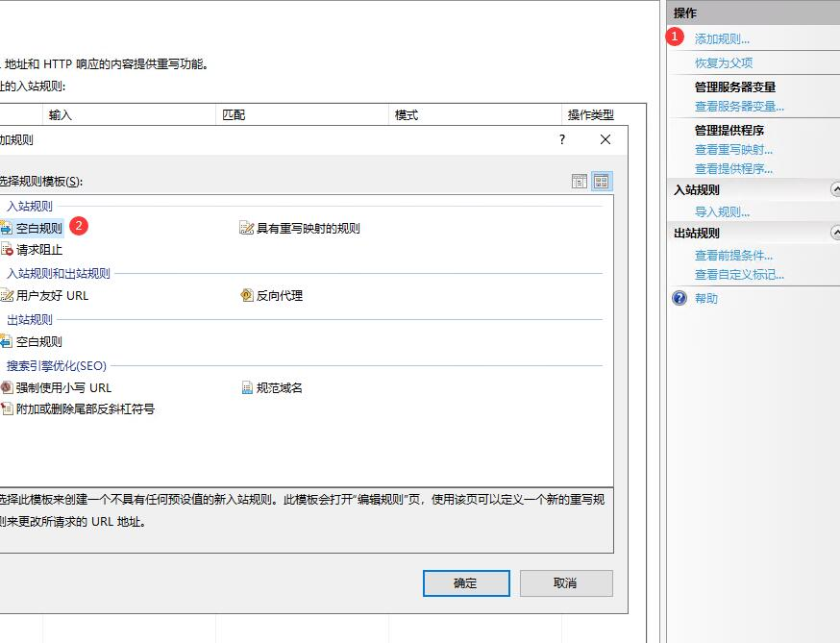
Task: Open 查看提供程序 link
Action: click(x=733, y=169)
